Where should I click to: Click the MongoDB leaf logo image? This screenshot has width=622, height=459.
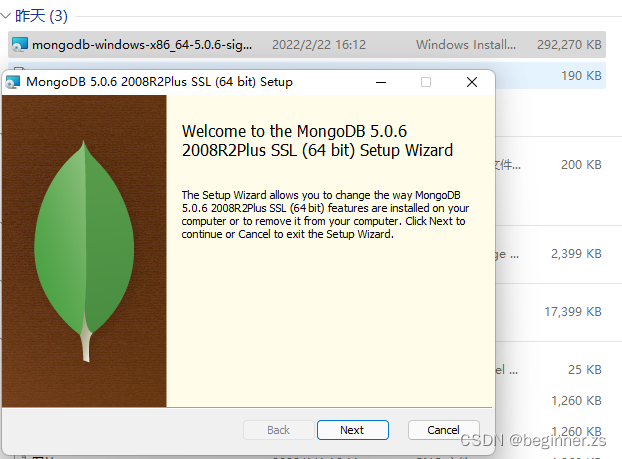pyautogui.click(x=84, y=251)
